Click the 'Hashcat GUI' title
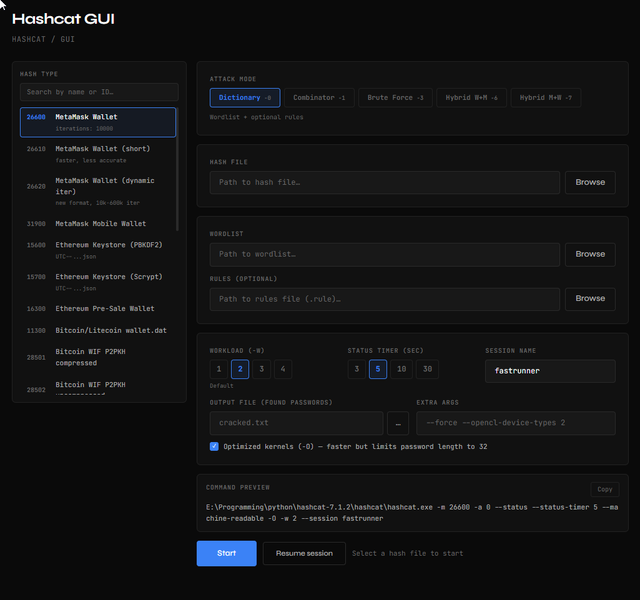Image resolution: width=640 pixels, height=600 pixels. coord(63,19)
